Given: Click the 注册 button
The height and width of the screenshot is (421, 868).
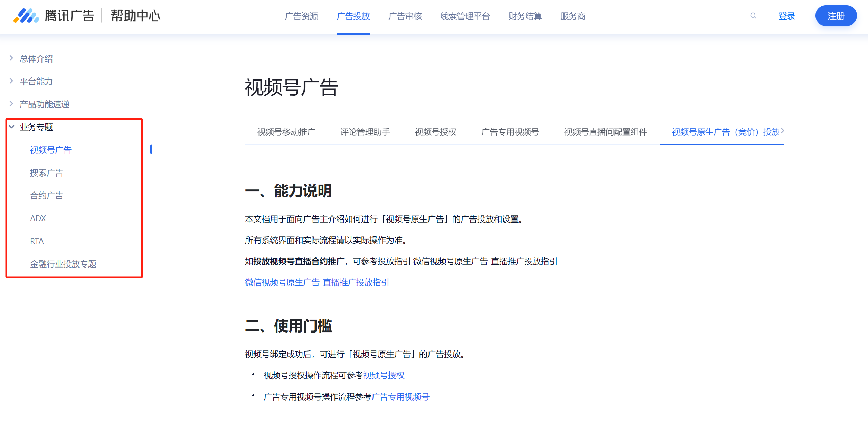Looking at the screenshot, I should (x=836, y=16).
